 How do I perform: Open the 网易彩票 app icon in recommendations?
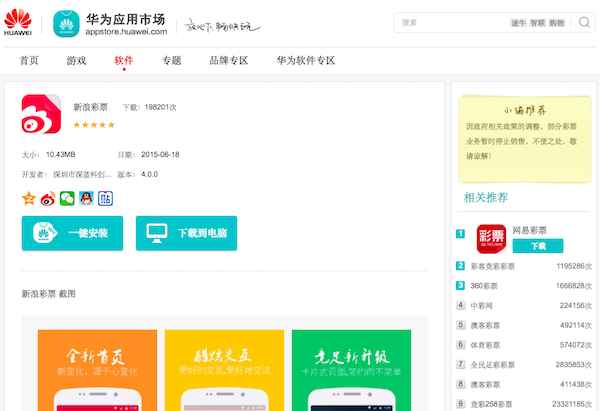[x=490, y=239]
